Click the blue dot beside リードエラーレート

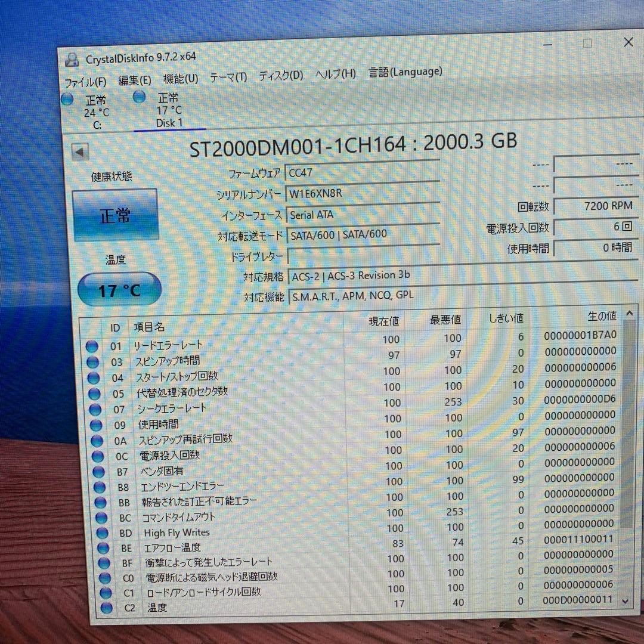(92, 345)
